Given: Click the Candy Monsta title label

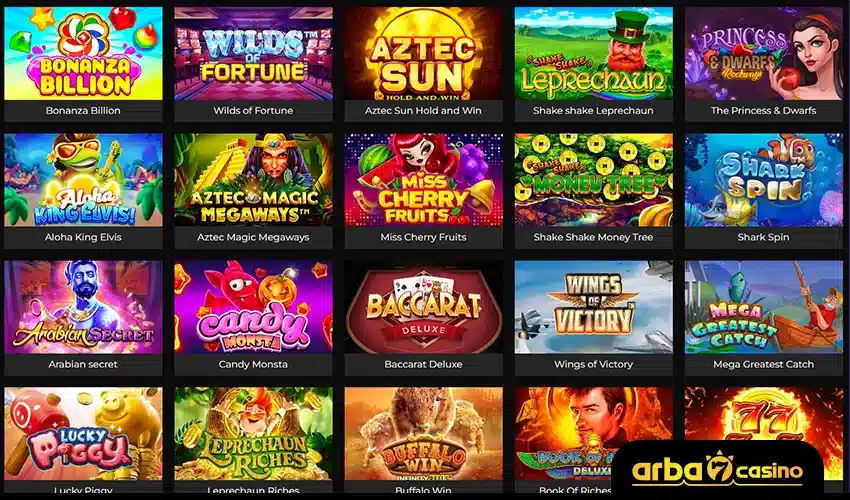Looking at the screenshot, I should pos(253,364).
